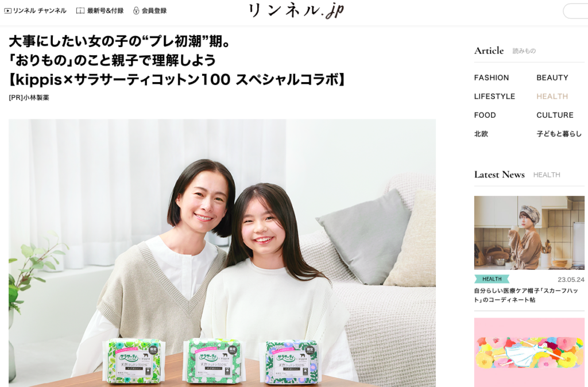This screenshot has width=588, height=387.
Task: Open リンネル チャンネル link
Action: [40, 11]
